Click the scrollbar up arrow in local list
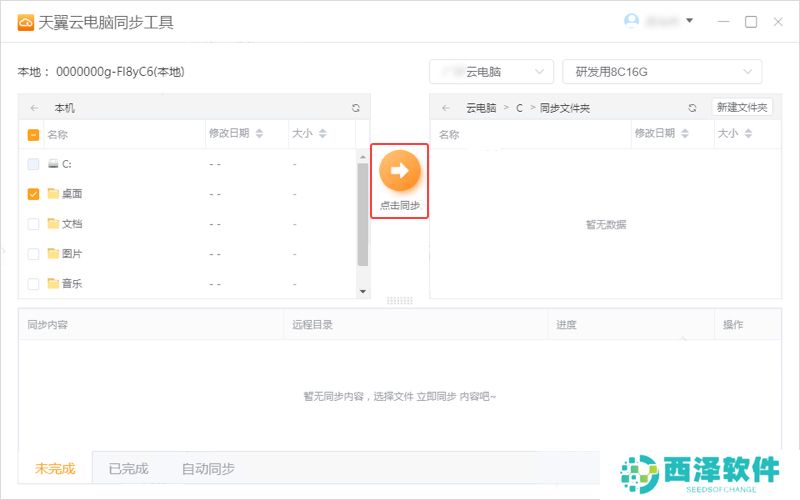 363,157
